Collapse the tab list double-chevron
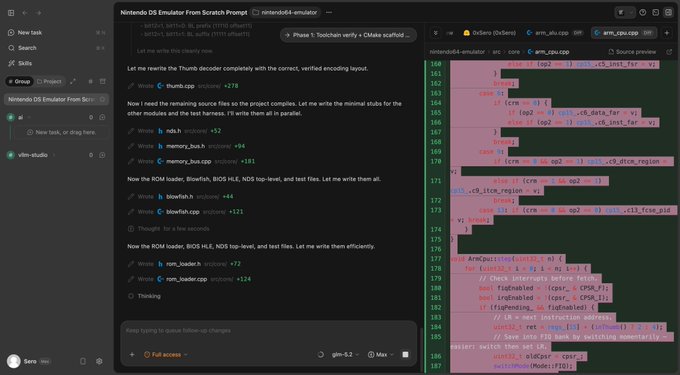Image resolution: width=680 pixels, height=375 pixels. click(435, 33)
